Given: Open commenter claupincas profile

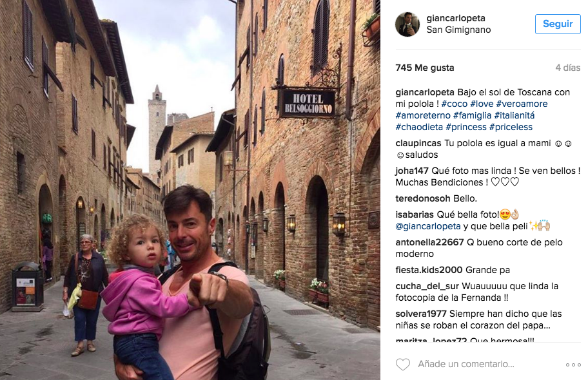Looking at the screenshot, I should tap(418, 143).
